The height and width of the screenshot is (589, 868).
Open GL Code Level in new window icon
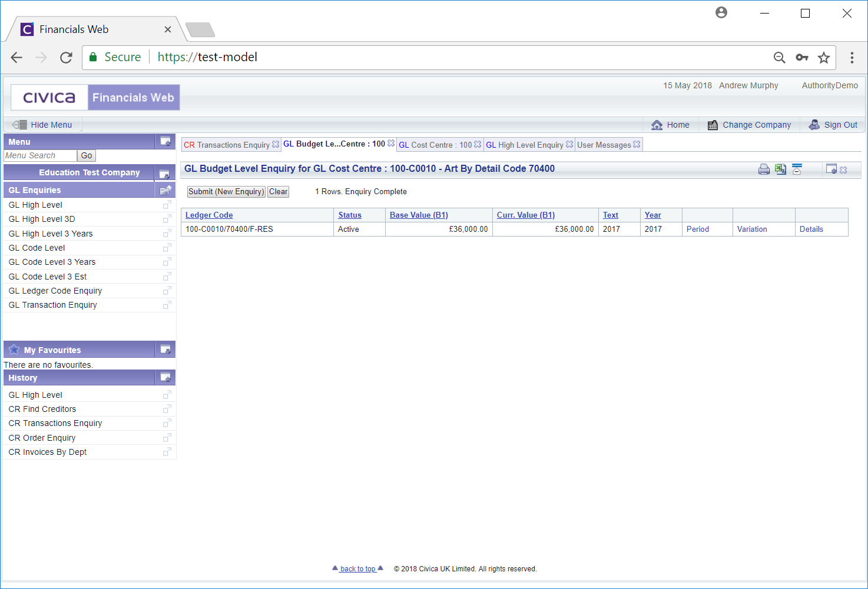pos(167,248)
